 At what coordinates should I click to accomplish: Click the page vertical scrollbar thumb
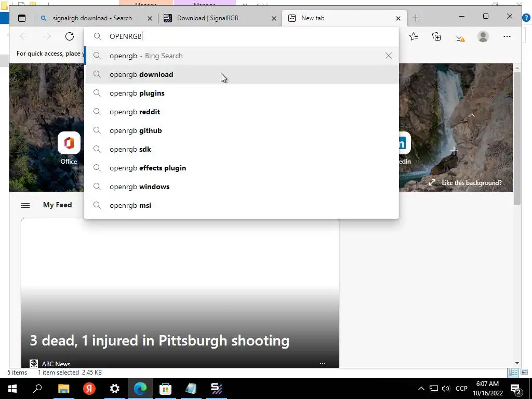(x=517, y=138)
